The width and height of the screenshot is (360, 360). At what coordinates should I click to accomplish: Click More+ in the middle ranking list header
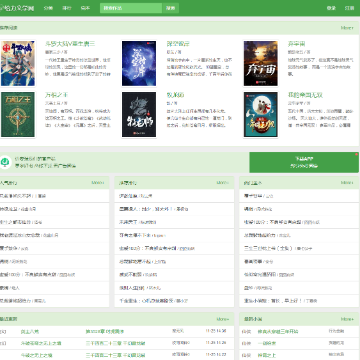point(223,183)
